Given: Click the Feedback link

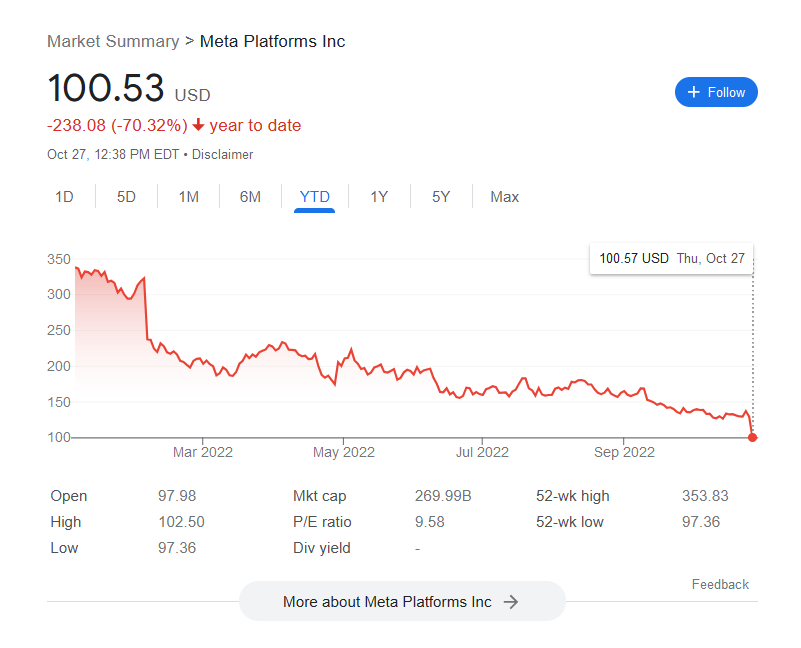Looking at the screenshot, I should (720, 584).
